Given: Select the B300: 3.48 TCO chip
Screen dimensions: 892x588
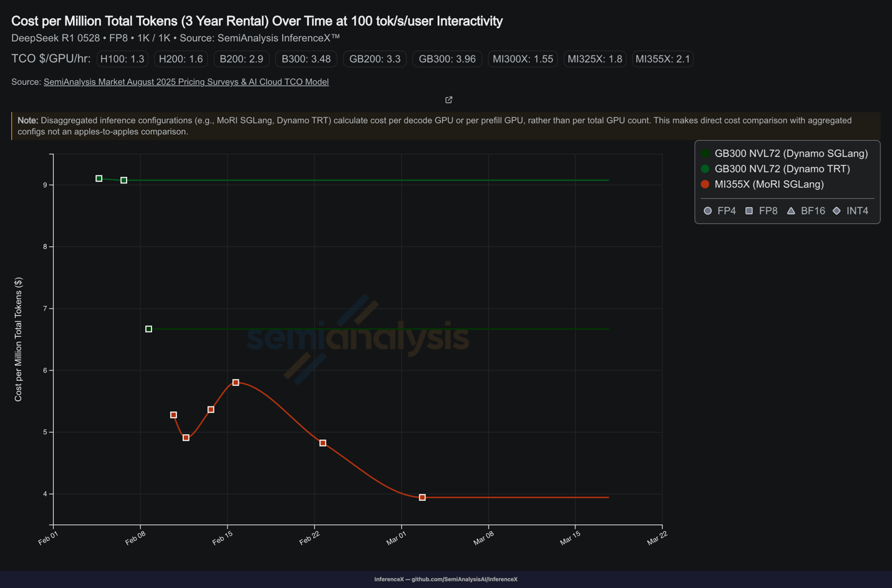Looking at the screenshot, I should [306, 59].
